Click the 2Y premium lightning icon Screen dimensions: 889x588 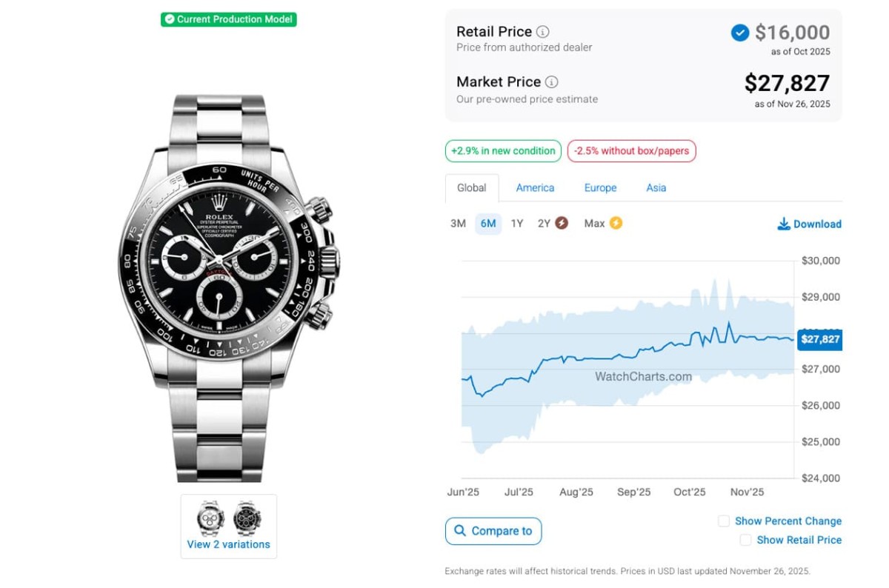coord(562,223)
